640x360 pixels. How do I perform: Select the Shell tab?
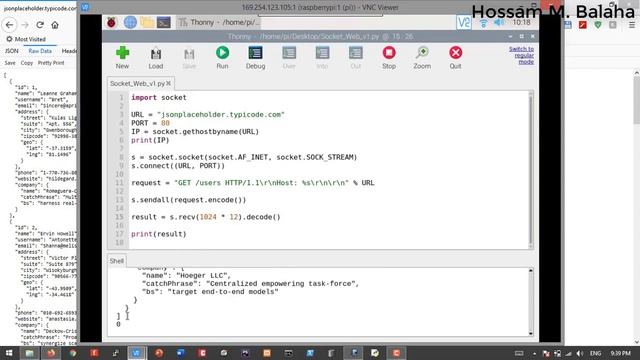pyautogui.click(x=116, y=261)
